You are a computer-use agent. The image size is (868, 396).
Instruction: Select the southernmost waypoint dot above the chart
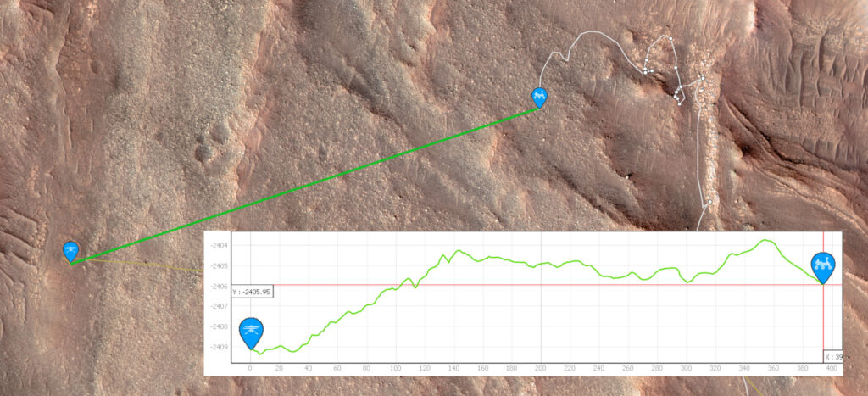709,202
